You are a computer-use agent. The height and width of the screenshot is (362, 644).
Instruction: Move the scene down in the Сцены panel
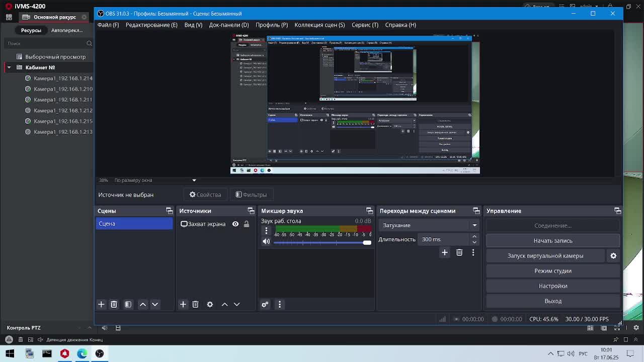[x=155, y=304]
